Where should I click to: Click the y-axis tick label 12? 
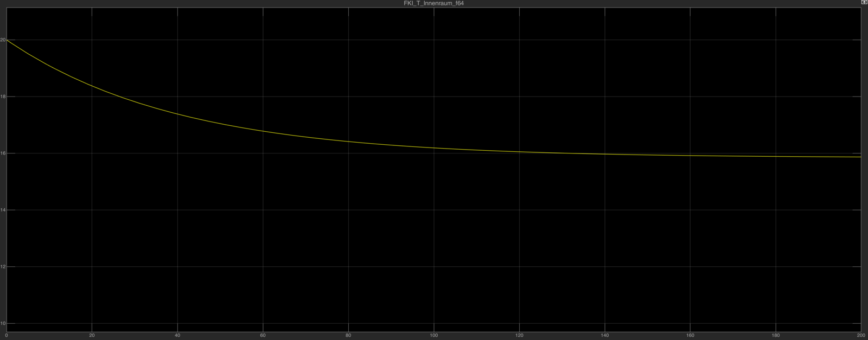(3, 267)
